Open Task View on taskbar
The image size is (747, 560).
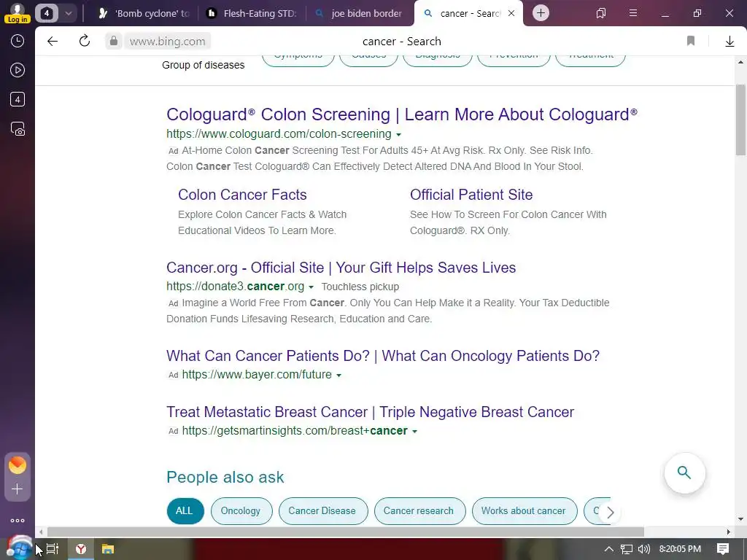click(53, 549)
